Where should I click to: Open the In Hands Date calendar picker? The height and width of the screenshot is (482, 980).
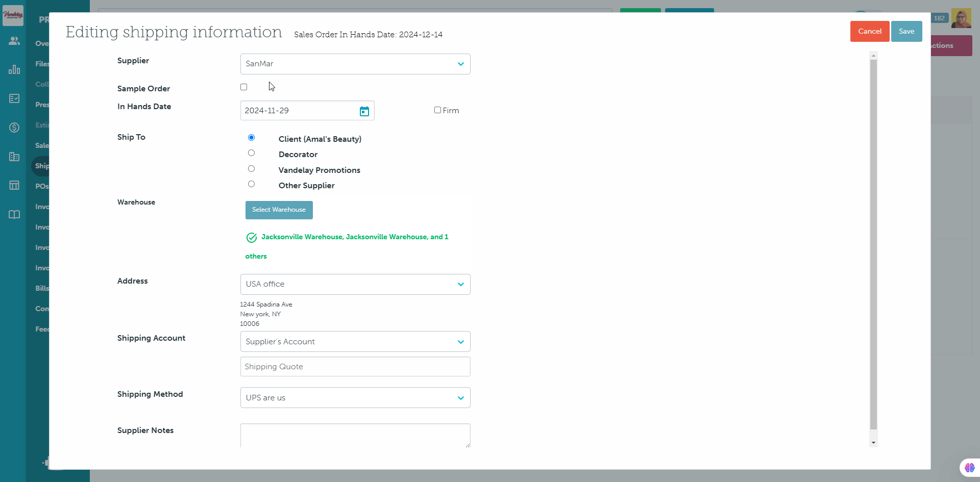coord(364,111)
